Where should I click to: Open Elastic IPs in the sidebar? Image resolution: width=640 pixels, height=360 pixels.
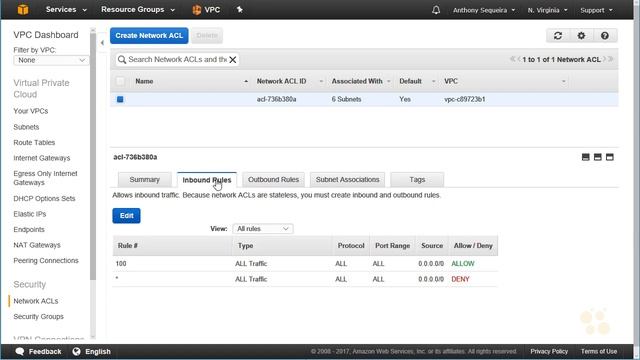[30, 214]
